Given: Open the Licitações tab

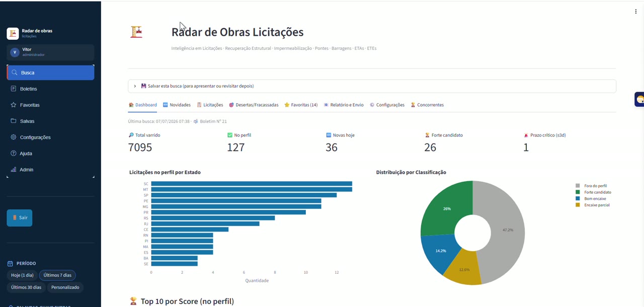Looking at the screenshot, I should (210, 105).
